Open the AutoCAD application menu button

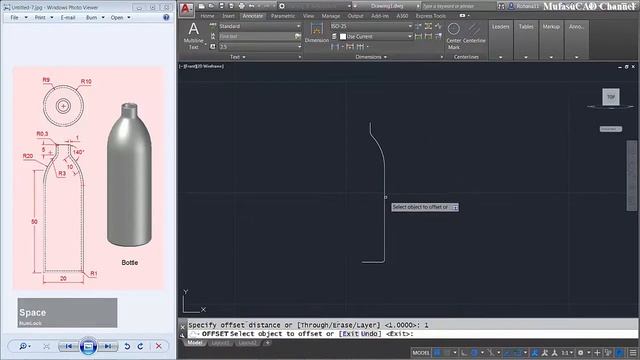point(186,9)
